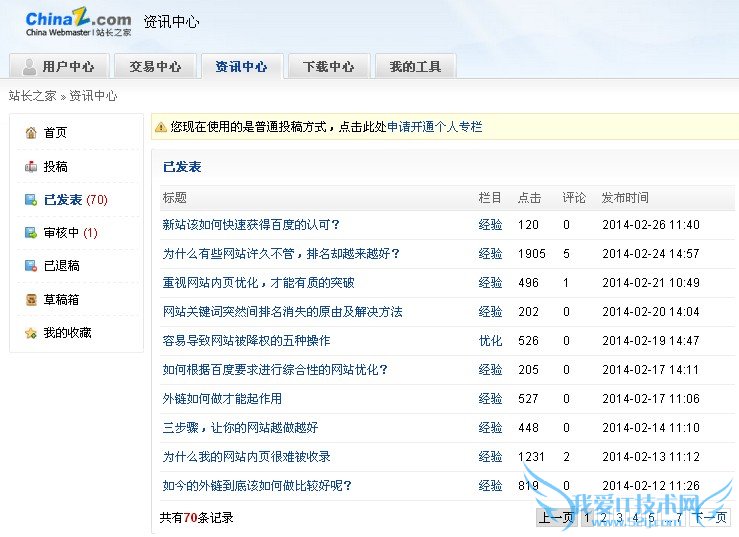This screenshot has width=739, height=537.
Task: Go to the 我的工具 tab
Action: click(x=415, y=67)
